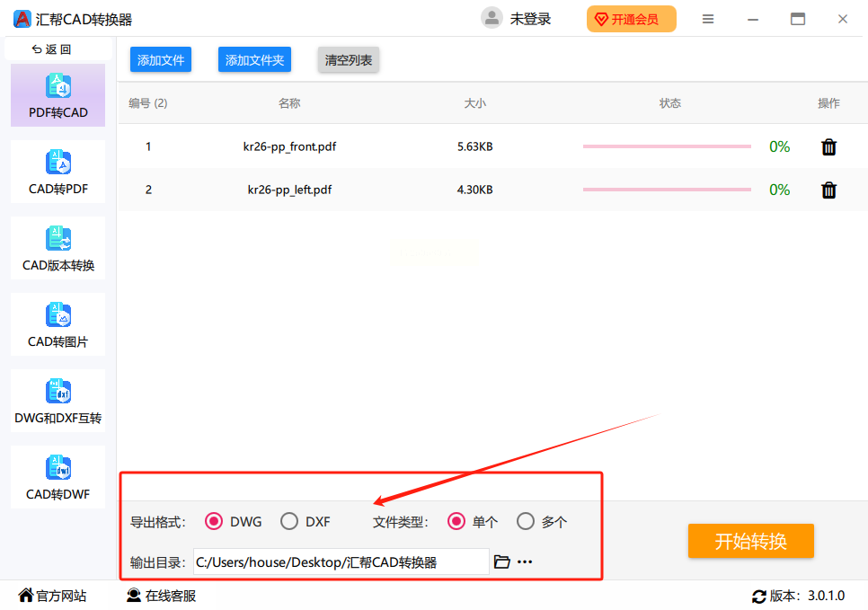Click the 添加文件 button

[161, 60]
